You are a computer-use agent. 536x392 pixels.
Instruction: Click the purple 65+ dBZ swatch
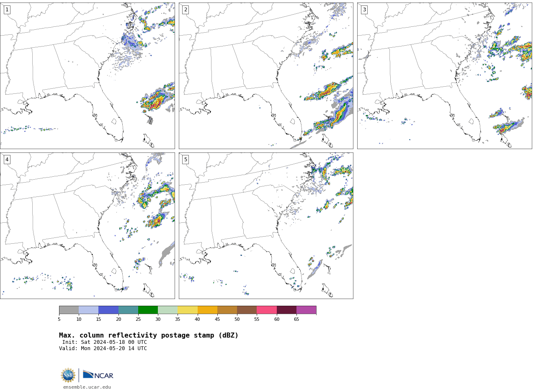click(x=306, y=310)
